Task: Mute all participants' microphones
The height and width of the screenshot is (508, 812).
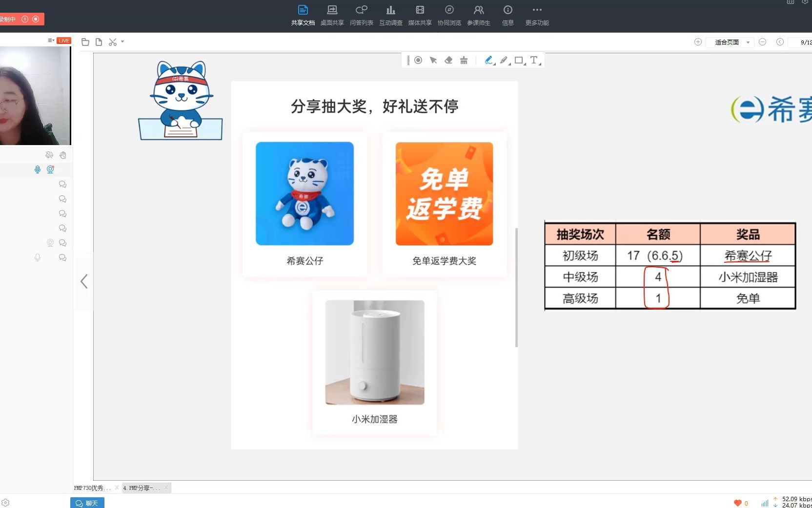Action: tap(49, 155)
